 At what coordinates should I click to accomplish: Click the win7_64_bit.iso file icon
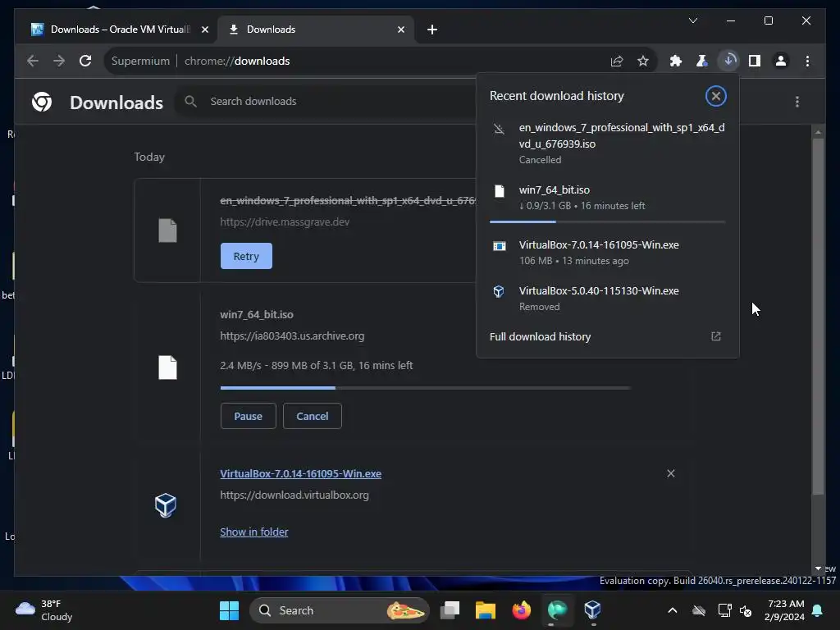pos(167,367)
